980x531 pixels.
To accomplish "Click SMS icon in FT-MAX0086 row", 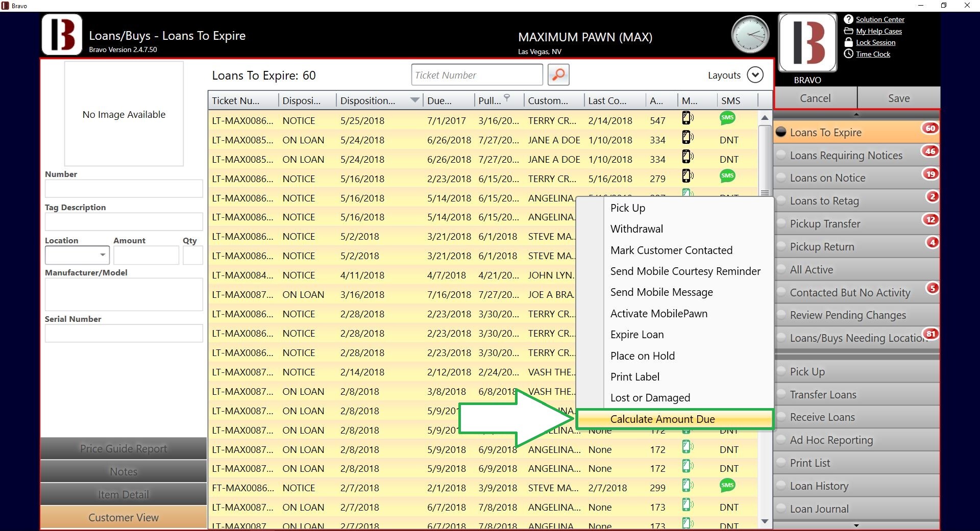I will pyautogui.click(x=727, y=485).
